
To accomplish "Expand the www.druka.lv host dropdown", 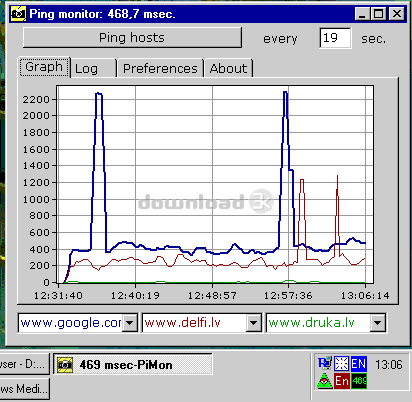I will (x=378, y=323).
